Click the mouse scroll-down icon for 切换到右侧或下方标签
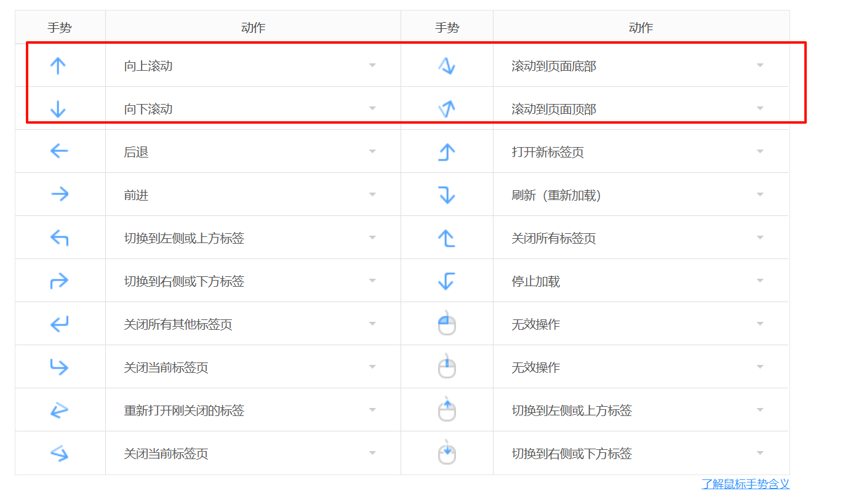The image size is (856, 504). pyautogui.click(x=447, y=452)
